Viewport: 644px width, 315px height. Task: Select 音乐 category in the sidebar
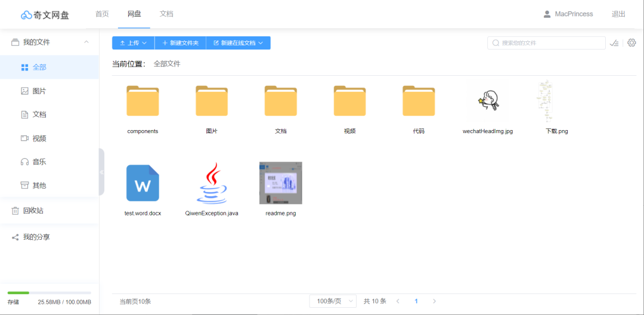(x=49, y=162)
